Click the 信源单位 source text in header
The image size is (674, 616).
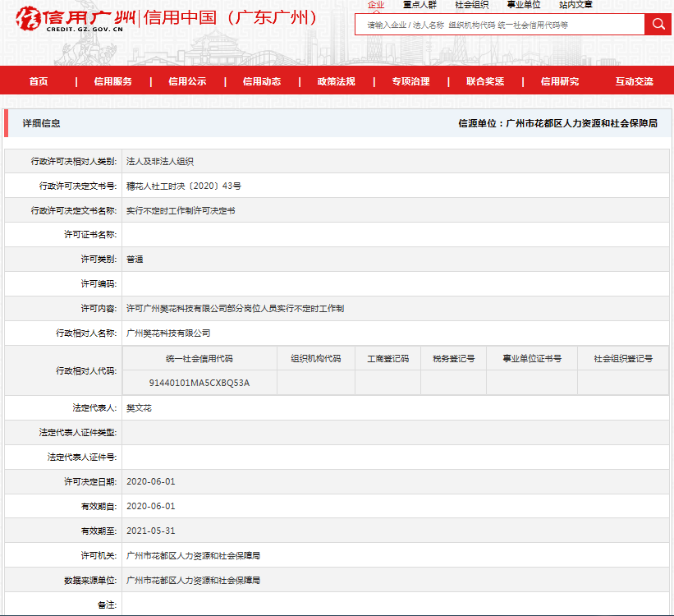[558, 123]
